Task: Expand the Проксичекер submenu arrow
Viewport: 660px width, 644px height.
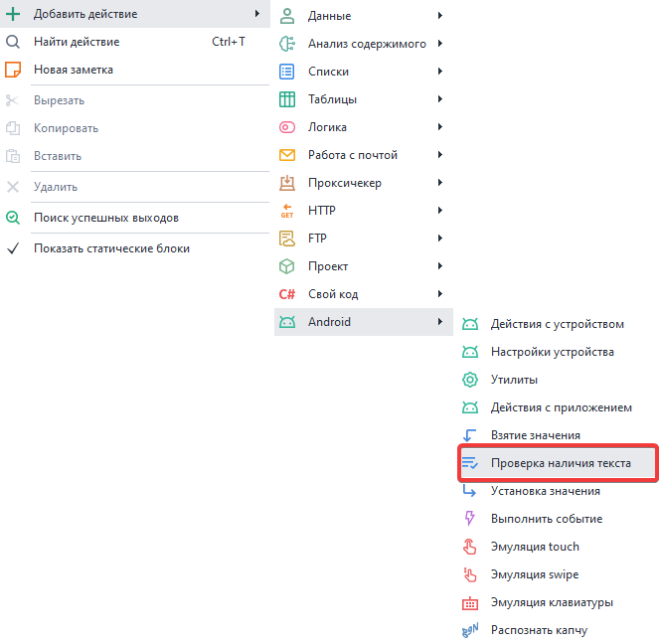Action: point(439,183)
